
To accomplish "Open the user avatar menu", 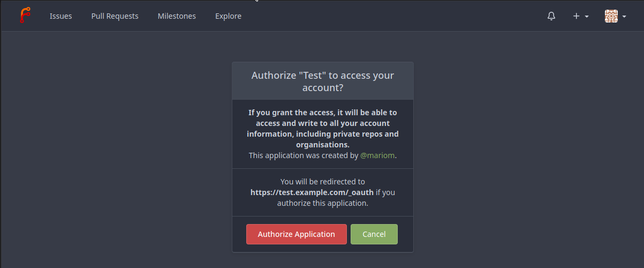I will click(611, 16).
